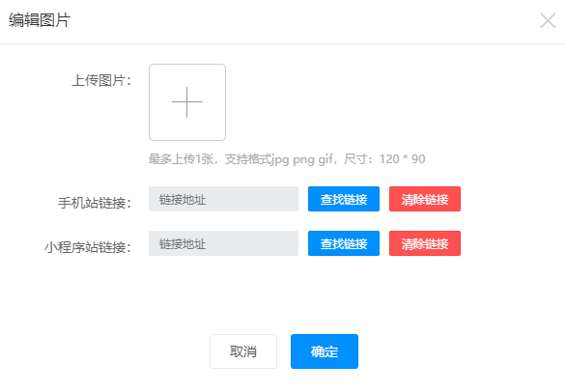
Task: Focus the 小程序站链接 address input field
Action: tap(223, 243)
